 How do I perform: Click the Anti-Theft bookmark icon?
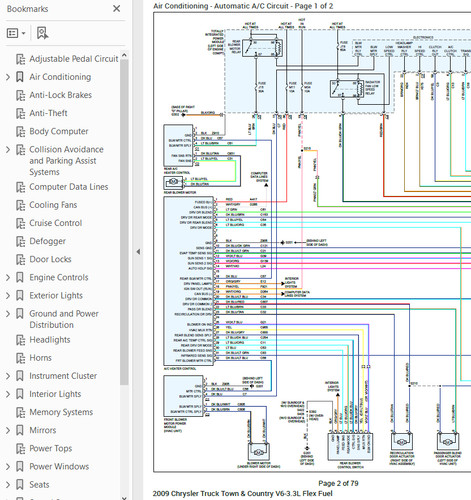pyautogui.click(x=21, y=114)
